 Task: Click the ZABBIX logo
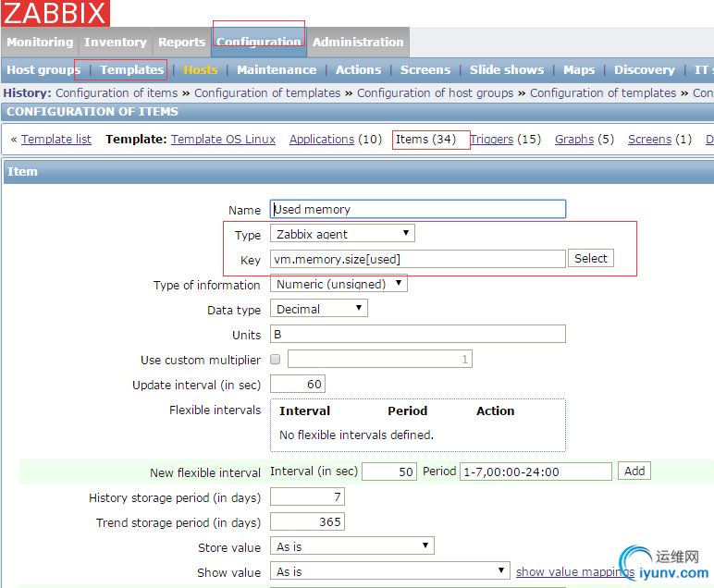[55, 13]
